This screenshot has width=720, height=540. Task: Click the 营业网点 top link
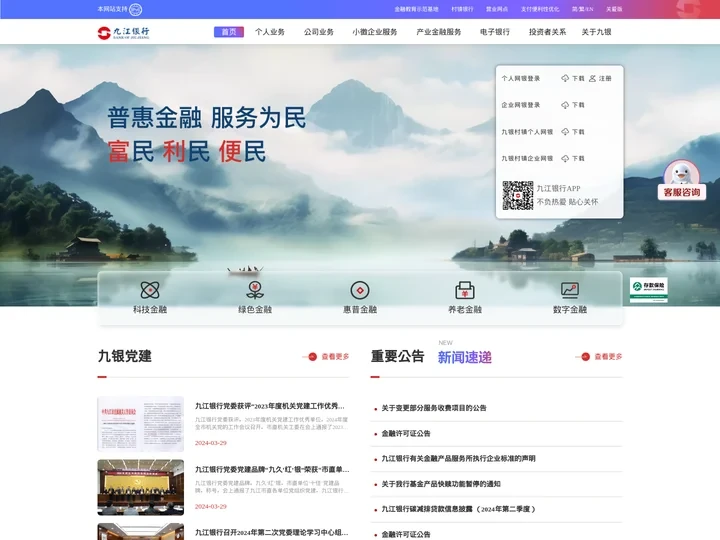pyautogui.click(x=497, y=9)
